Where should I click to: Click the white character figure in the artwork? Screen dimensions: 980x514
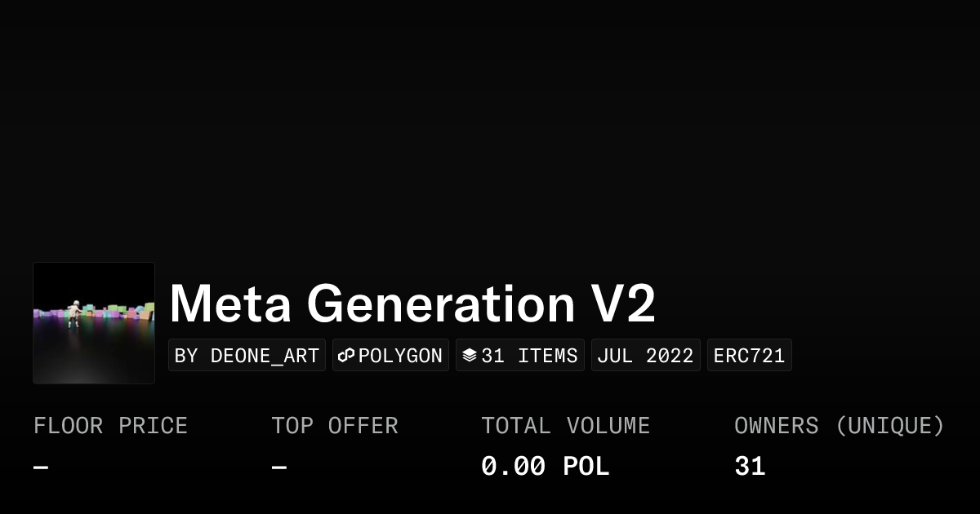(75, 313)
